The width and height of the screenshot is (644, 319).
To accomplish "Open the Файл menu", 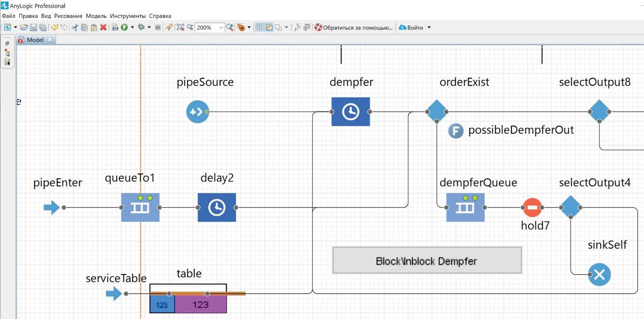I will click(9, 16).
